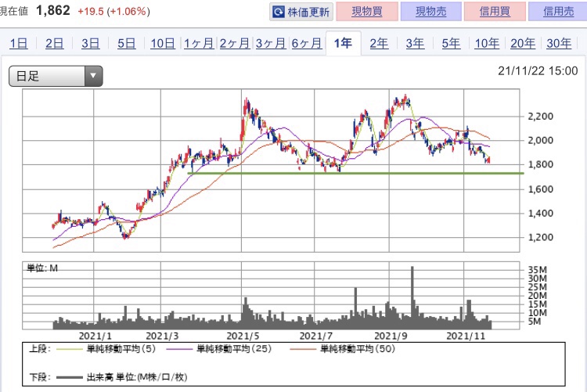Click the 2021/11 date axis label
This screenshot has height=392, width=587.
(x=466, y=336)
